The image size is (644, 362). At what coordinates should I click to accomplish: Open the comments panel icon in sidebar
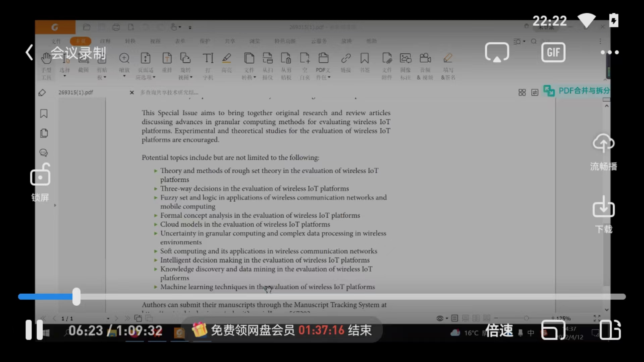[x=44, y=153]
